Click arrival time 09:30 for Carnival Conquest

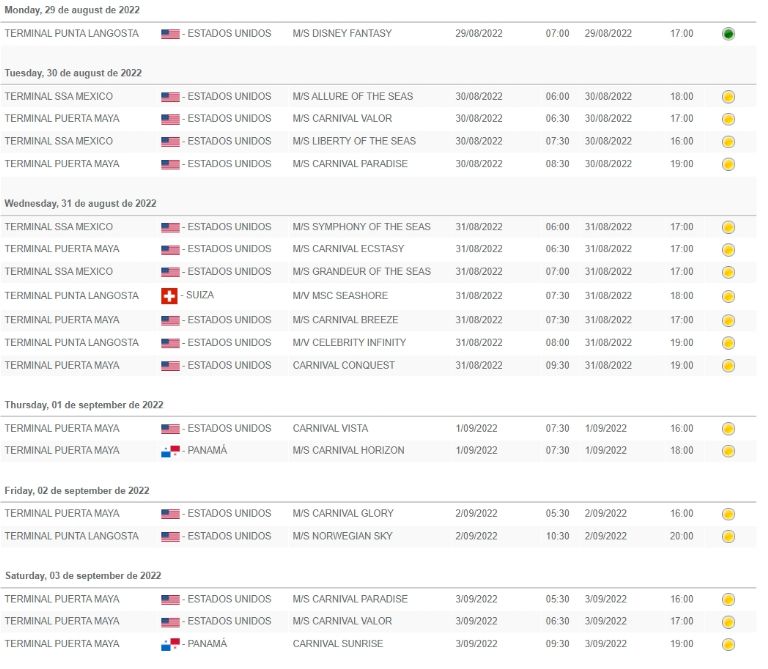557,365
